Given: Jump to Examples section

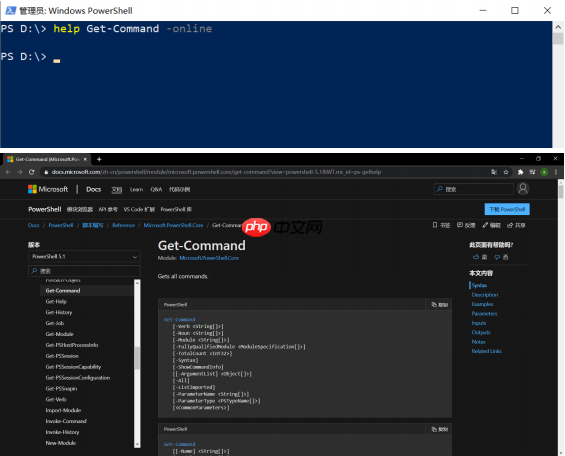Looking at the screenshot, I should click(x=482, y=304).
